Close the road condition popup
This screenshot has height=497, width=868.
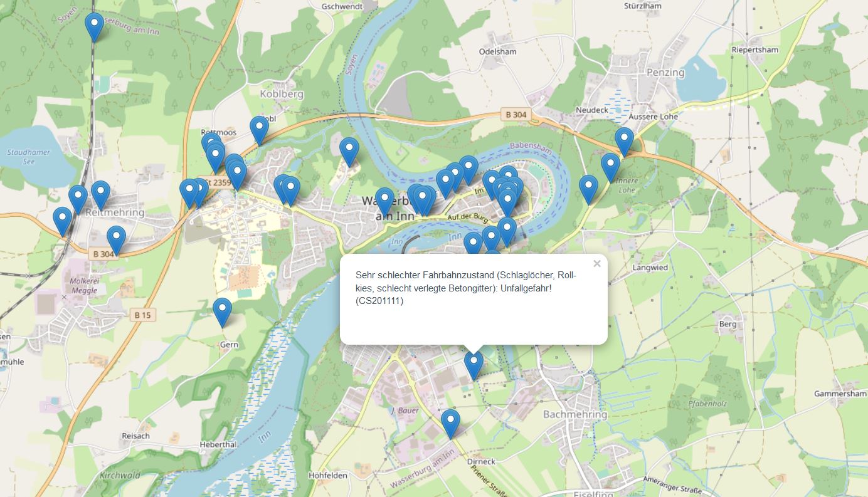[596, 264]
